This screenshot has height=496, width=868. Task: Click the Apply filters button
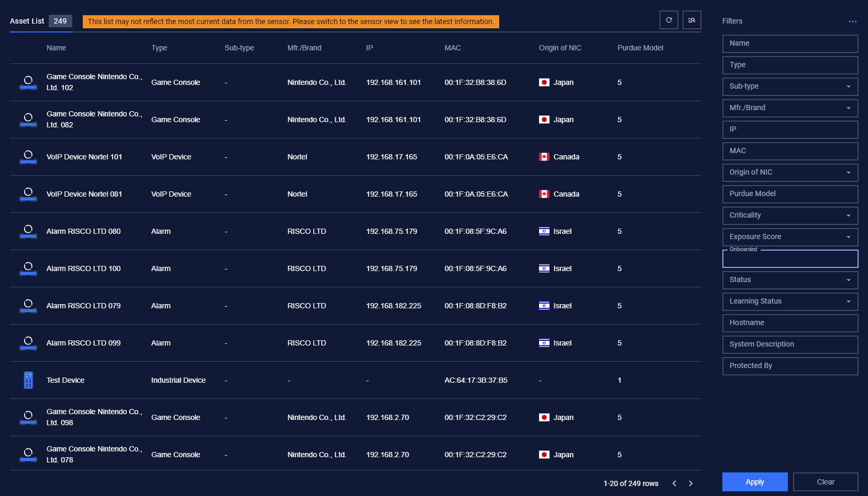point(755,482)
